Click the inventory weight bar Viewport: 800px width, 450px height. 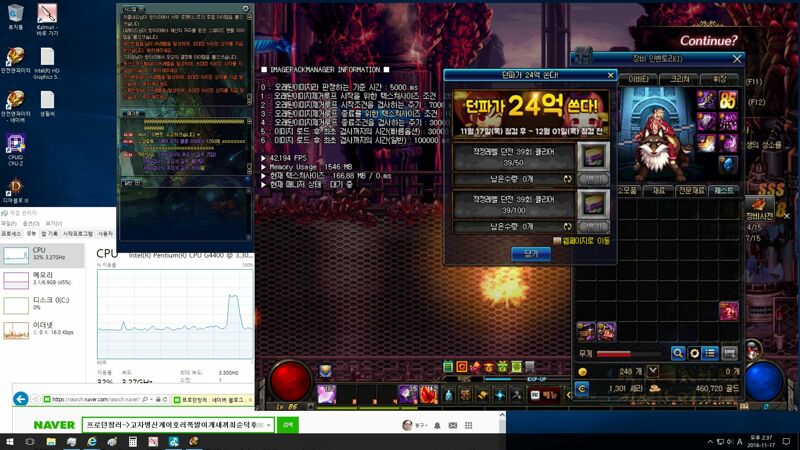[x=629, y=354]
